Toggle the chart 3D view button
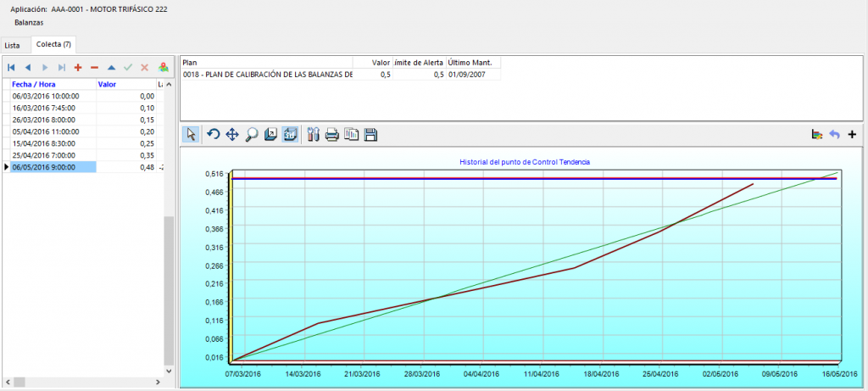Image resolution: width=868 pixels, height=391 pixels. [289, 134]
